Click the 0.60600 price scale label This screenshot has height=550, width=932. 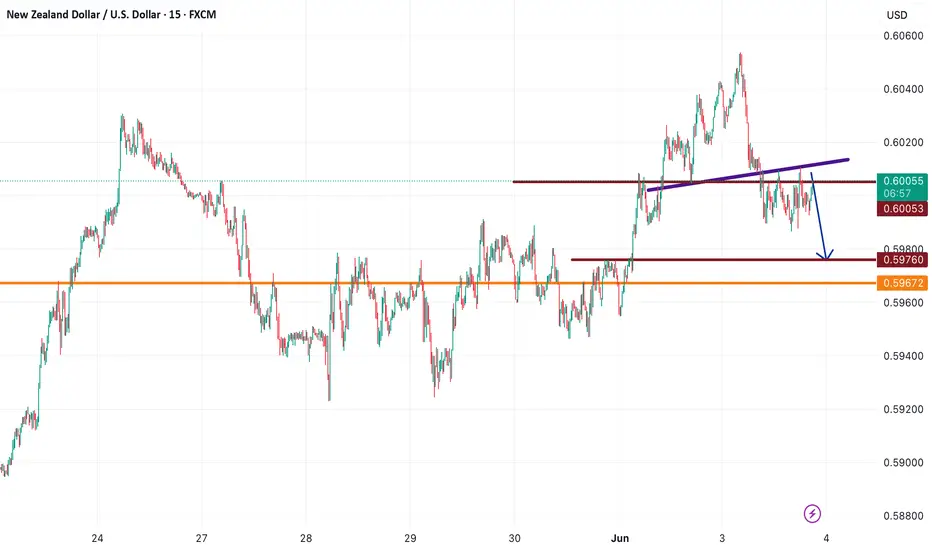[x=903, y=36]
